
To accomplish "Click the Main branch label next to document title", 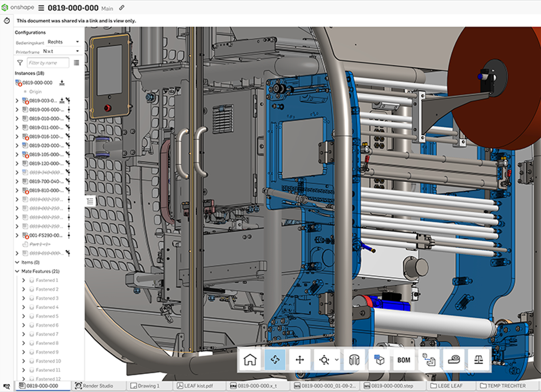I will (x=108, y=8).
